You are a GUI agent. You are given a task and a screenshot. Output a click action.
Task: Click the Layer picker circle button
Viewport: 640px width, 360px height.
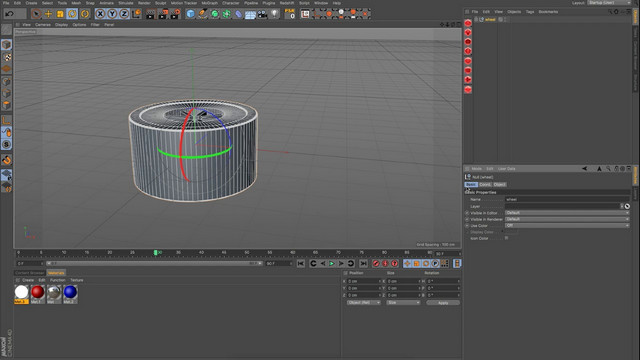[627, 206]
